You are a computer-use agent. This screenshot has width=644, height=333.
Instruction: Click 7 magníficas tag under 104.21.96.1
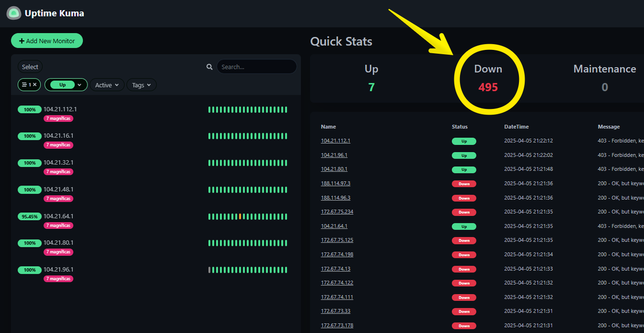58,279
